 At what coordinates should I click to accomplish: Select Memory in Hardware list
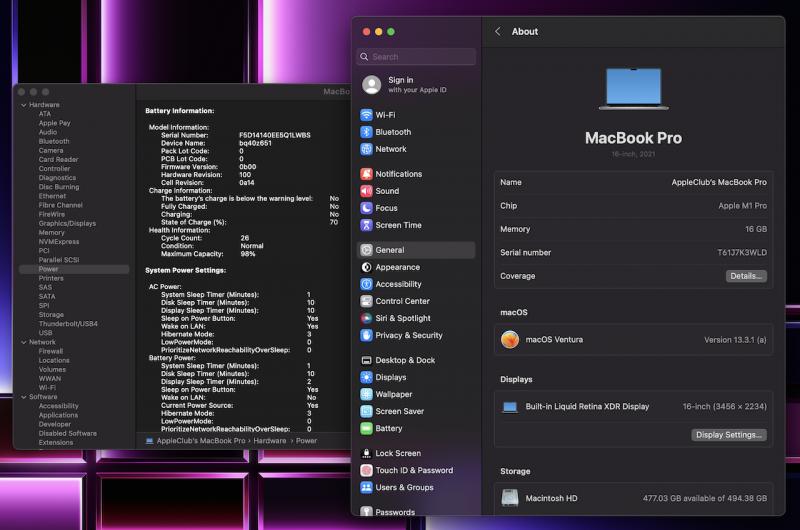tap(51, 232)
